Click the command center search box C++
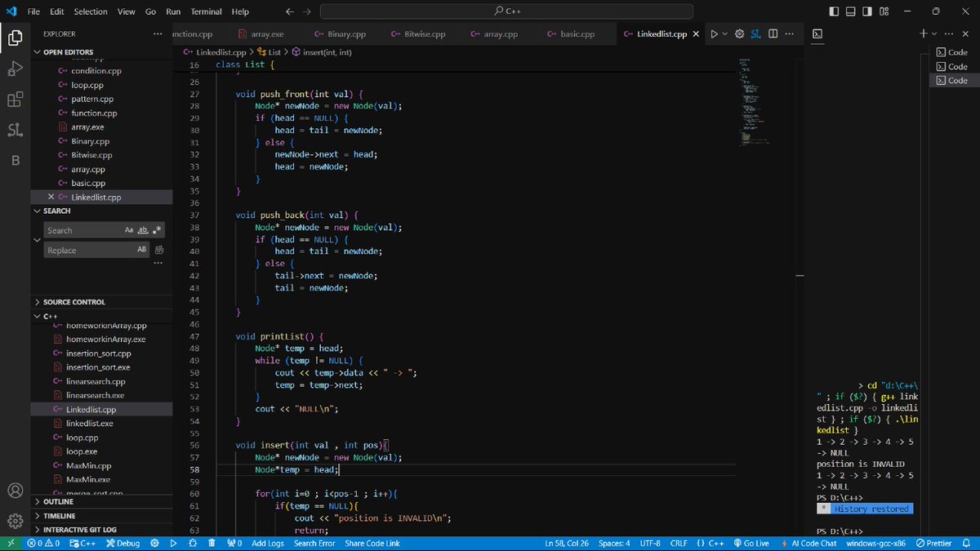Image resolution: width=980 pixels, height=551 pixels. coord(506,11)
